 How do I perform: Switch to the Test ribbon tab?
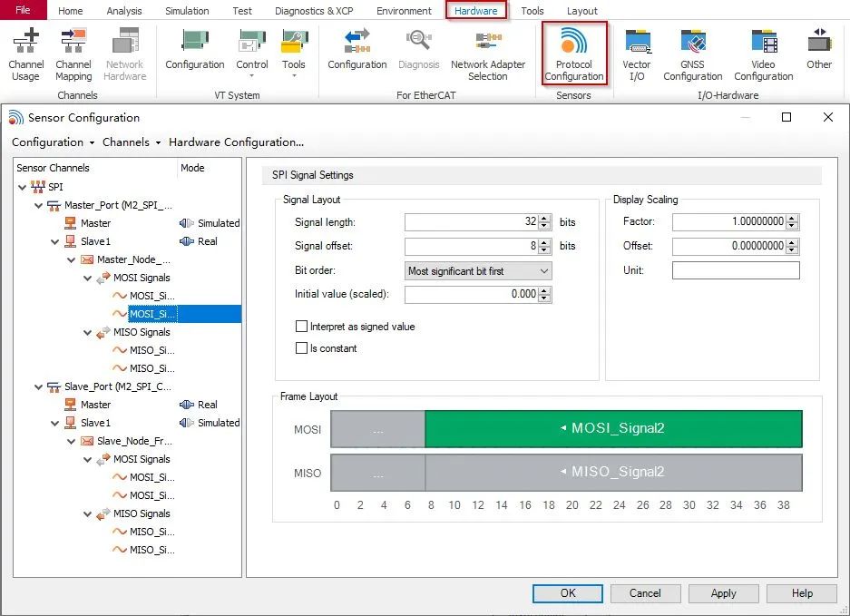[242, 11]
